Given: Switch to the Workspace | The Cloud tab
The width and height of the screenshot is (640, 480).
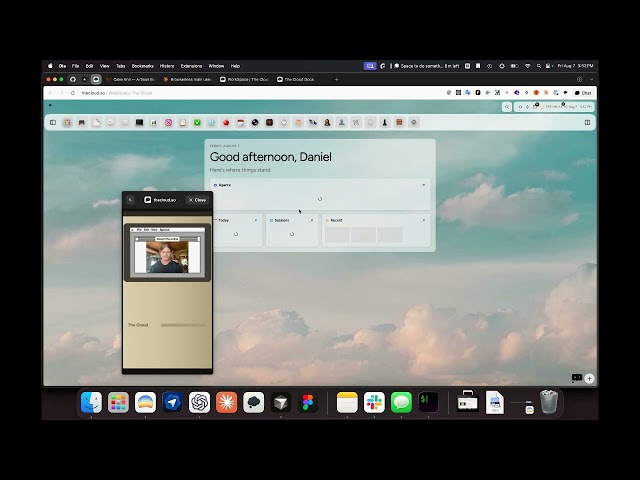Looking at the screenshot, I should coord(244,79).
